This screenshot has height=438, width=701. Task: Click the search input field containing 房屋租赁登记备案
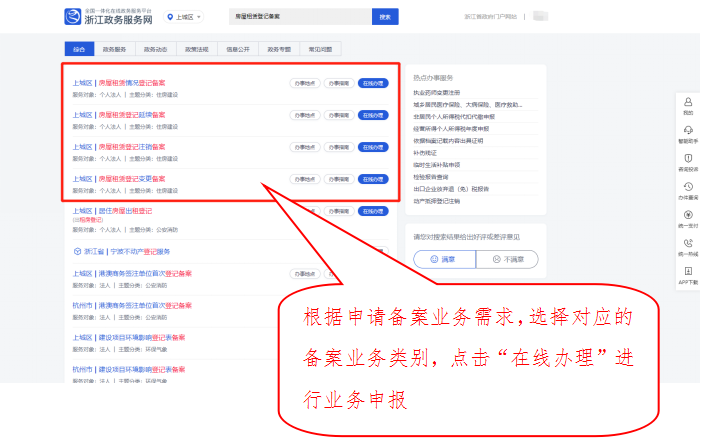click(300, 17)
